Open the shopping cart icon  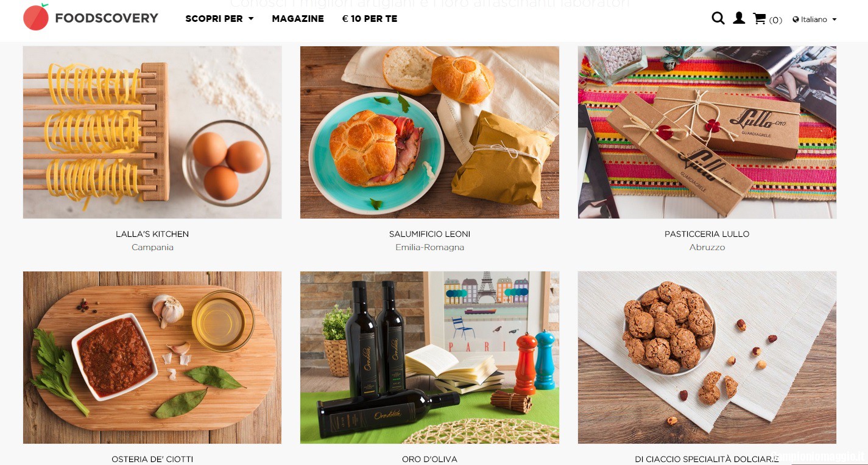point(760,19)
